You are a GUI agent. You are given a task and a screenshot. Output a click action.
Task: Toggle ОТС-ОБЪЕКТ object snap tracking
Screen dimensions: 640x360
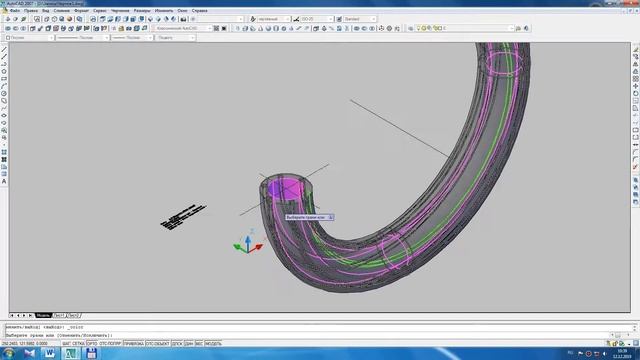(158, 344)
